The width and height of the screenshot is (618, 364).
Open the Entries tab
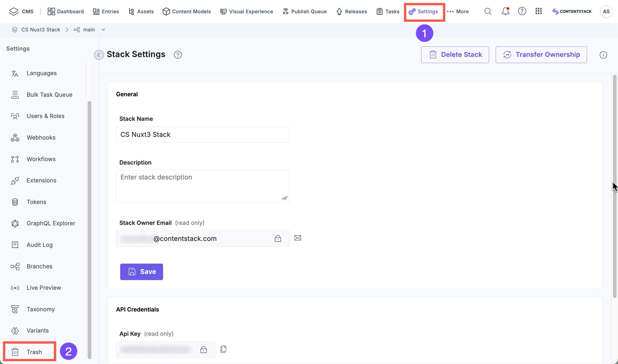106,11
